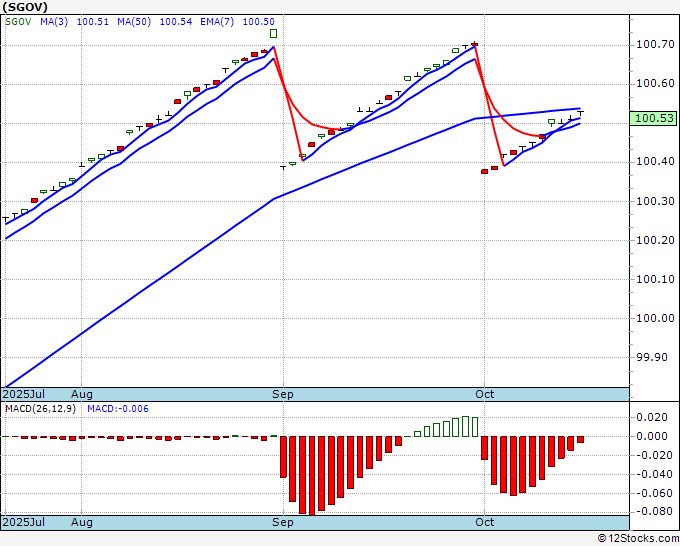The image size is (680, 546).
Task: Click the MA(3) legend label
Action: (x=54, y=22)
